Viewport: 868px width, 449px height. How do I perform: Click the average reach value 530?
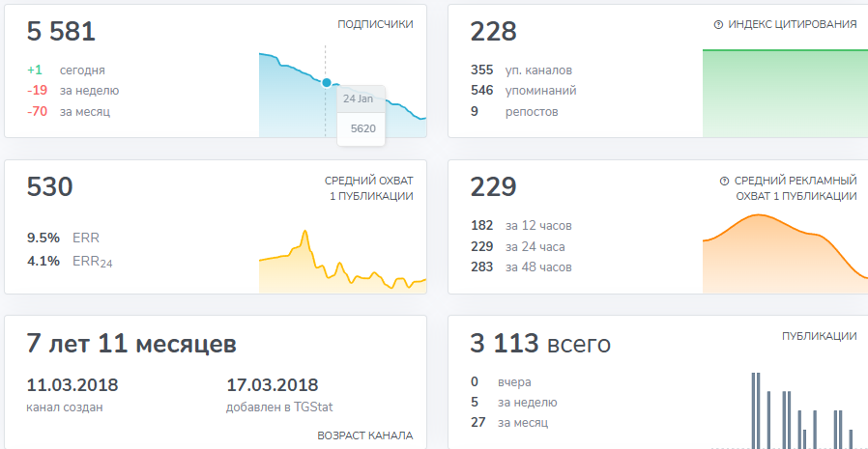click(50, 187)
